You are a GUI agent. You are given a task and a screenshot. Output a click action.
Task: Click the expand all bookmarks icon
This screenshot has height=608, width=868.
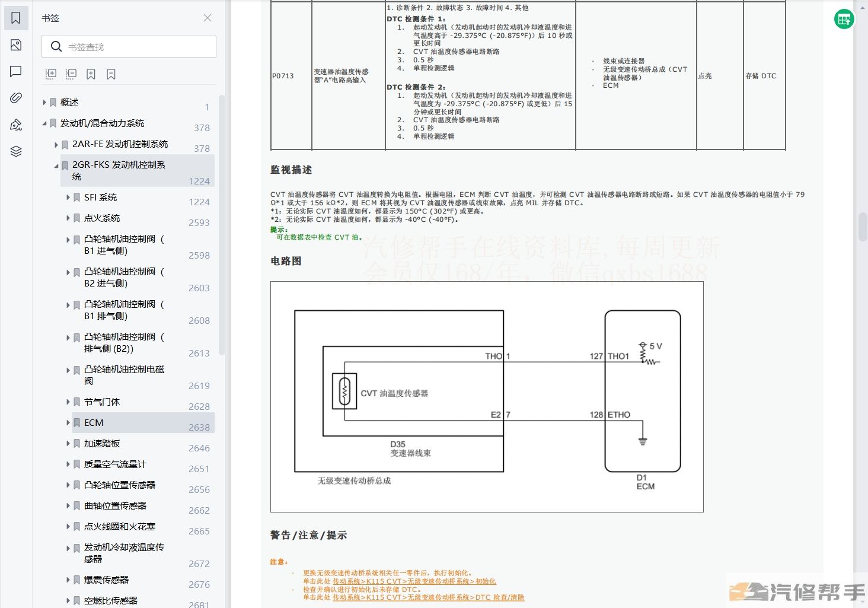coord(51,74)
